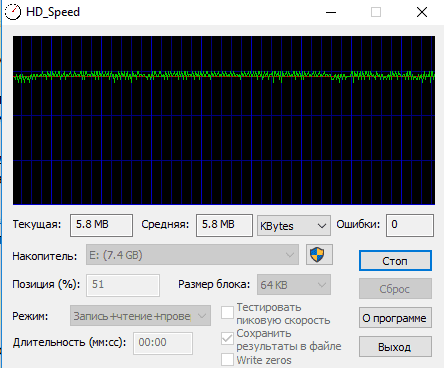444x368 pixels.
Task: Close the HD_Speed window
Action: pos(422,12)
